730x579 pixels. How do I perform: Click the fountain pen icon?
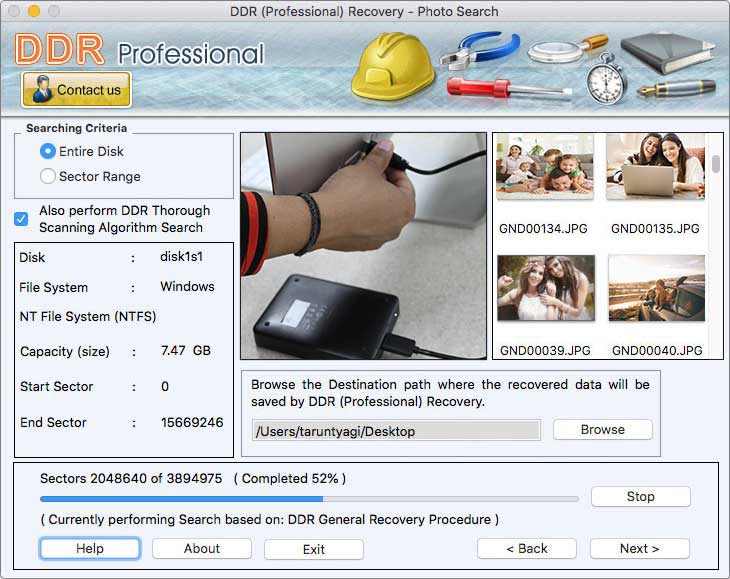coord(676,88)
